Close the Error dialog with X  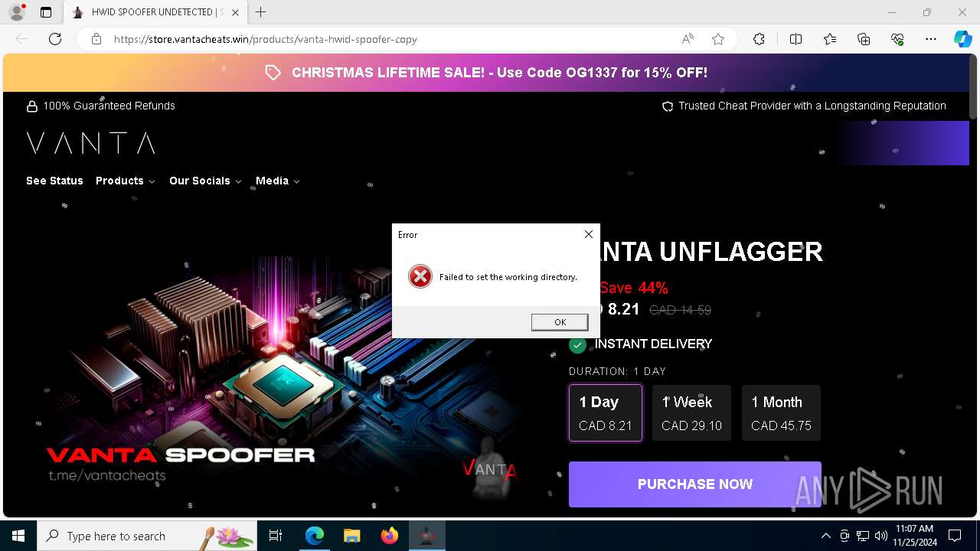pos(588,234)
